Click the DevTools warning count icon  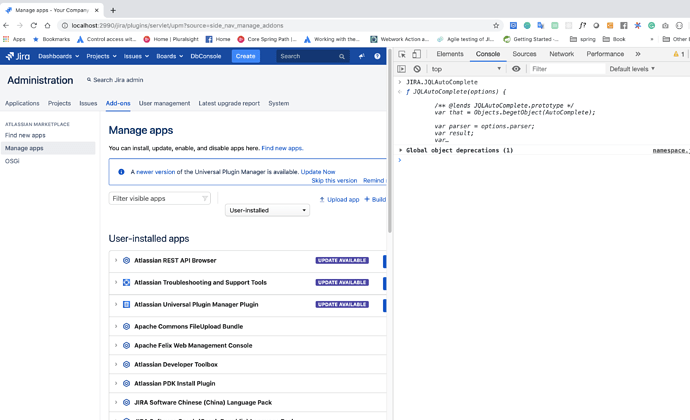[x=678, y=54]
